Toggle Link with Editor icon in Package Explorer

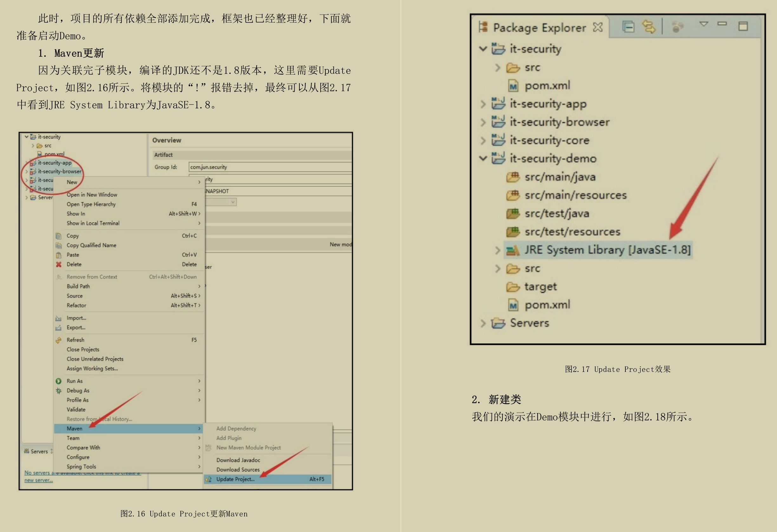pyautogui.click(x=649, y=27)
